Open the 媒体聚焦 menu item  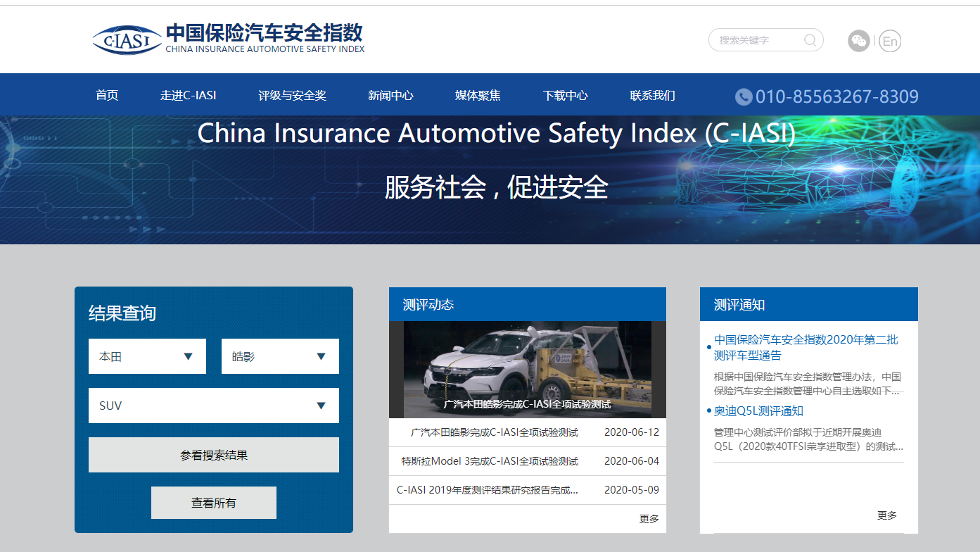[x=478, y=95]
